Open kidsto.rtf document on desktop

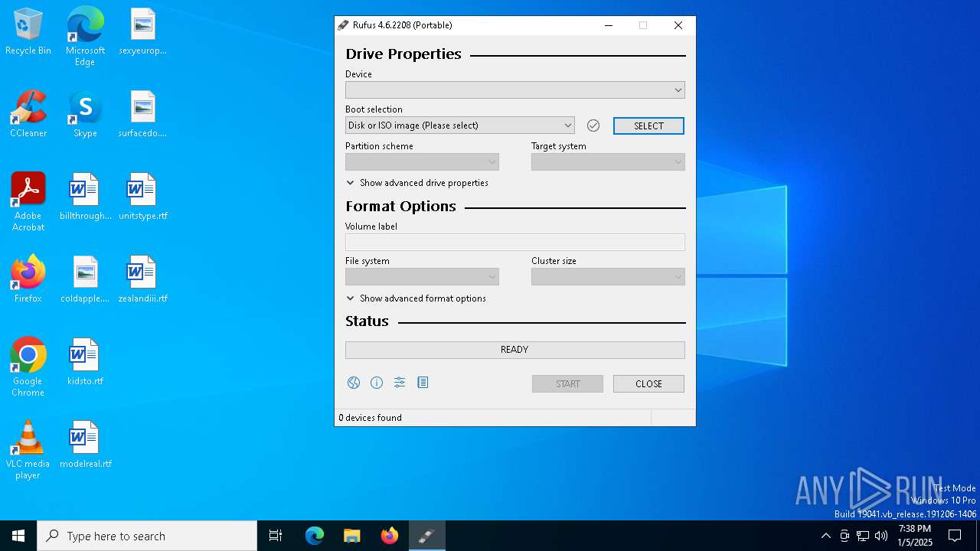[85, 363]
